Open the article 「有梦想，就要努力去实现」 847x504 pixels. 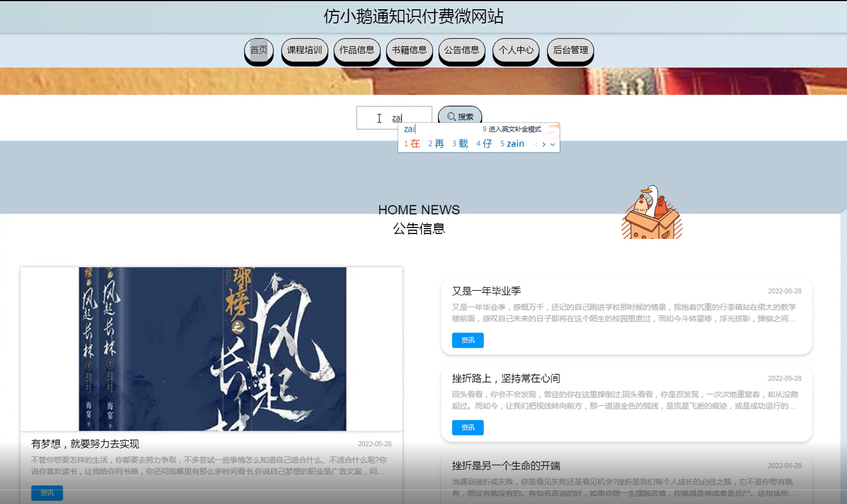84,444
